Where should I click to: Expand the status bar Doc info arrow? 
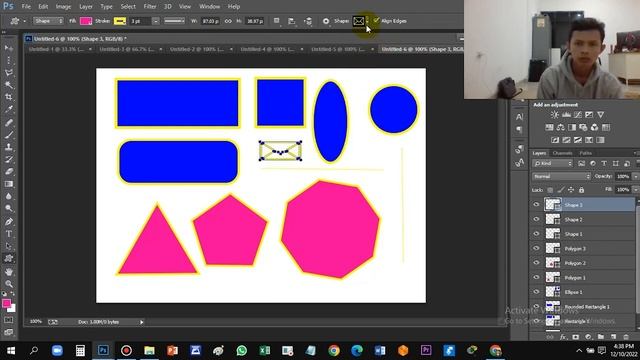tap(142, 322)
